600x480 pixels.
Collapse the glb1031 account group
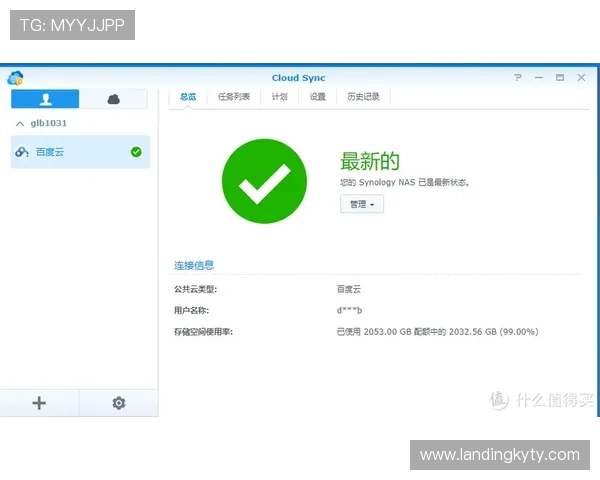coord(20,123)
